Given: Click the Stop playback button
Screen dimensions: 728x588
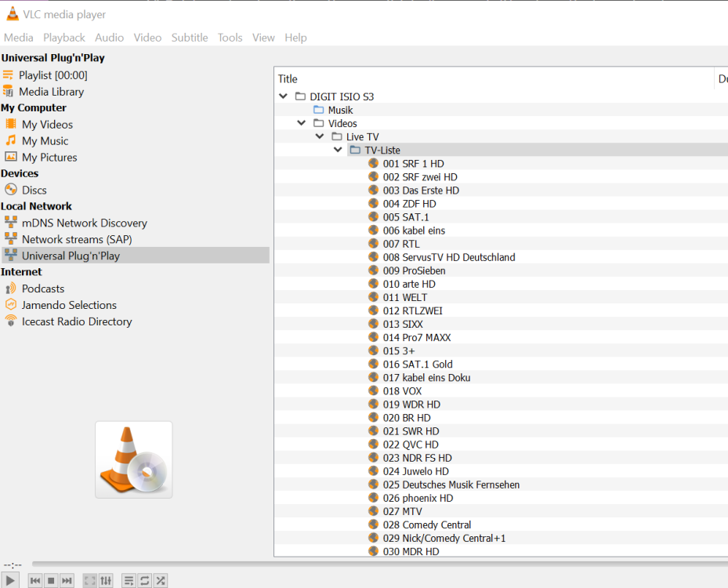Looking at the screenshot, I should [x=51, y=581].
